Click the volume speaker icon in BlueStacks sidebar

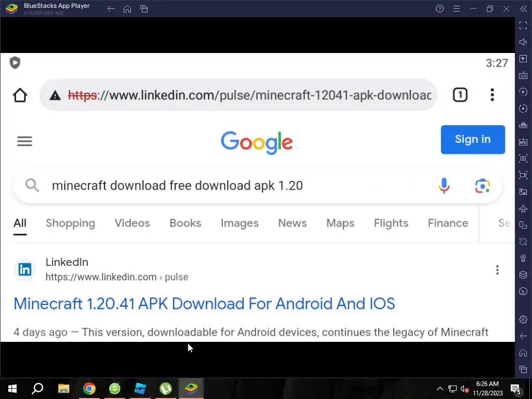523,42
